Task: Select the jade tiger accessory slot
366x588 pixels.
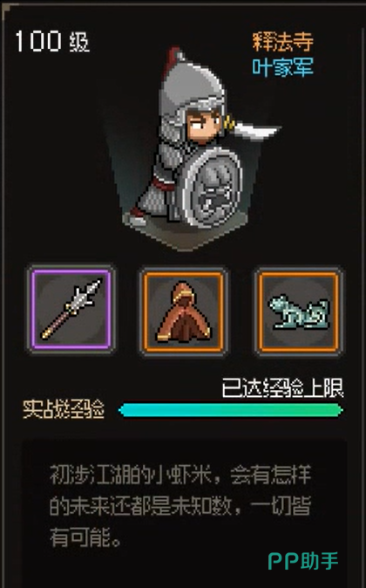Action: 299,311
